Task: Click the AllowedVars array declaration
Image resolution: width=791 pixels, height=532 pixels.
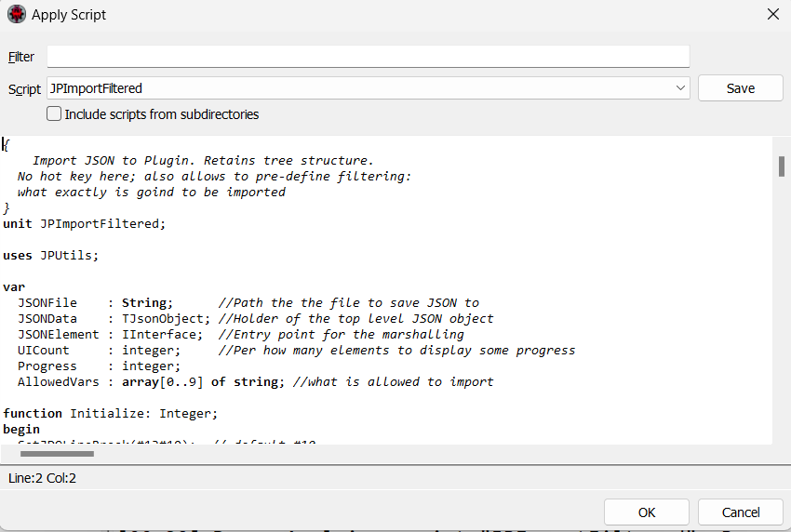Action: click(x=152, y=382)
